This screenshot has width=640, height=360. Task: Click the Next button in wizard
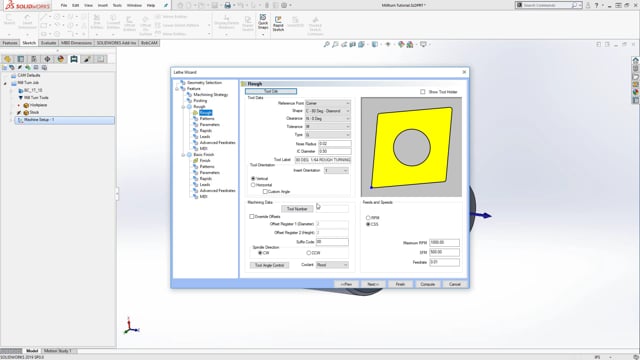373,284
